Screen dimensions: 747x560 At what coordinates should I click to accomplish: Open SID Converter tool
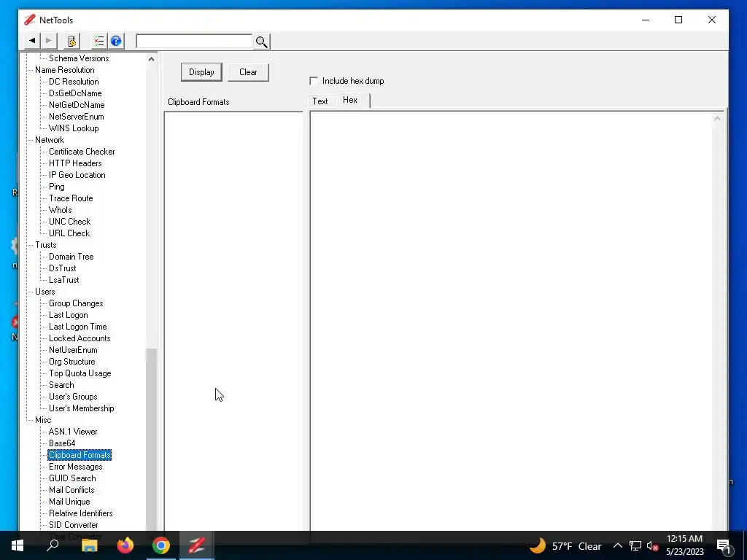(74, 525)
